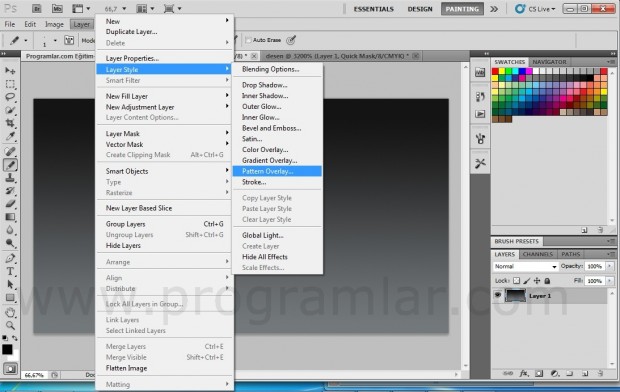The height and width of the screenshot is (392, 620).
Task: Switch to the Design workspace
Action: click(420, 9)
